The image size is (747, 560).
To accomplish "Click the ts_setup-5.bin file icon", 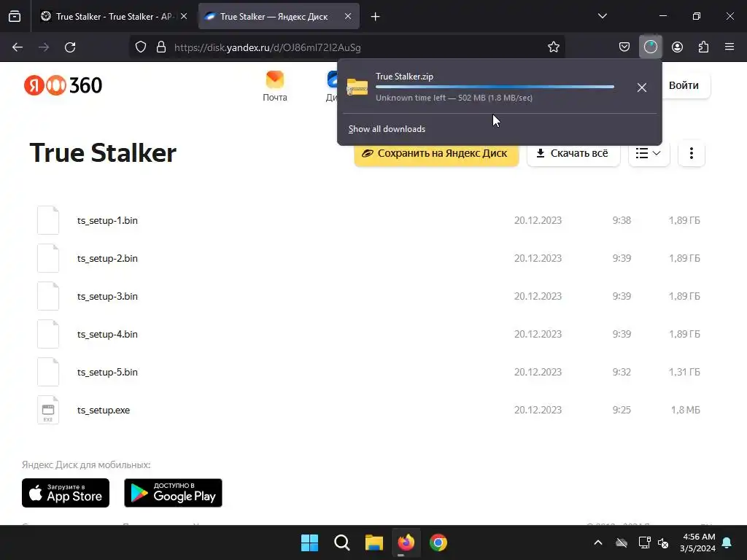I will tap(48, 372).
